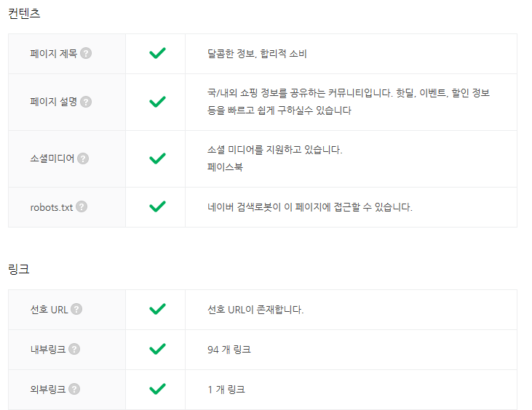Click the 페이스북 social media entry
The image size is (532, 410).
point(225,167)
